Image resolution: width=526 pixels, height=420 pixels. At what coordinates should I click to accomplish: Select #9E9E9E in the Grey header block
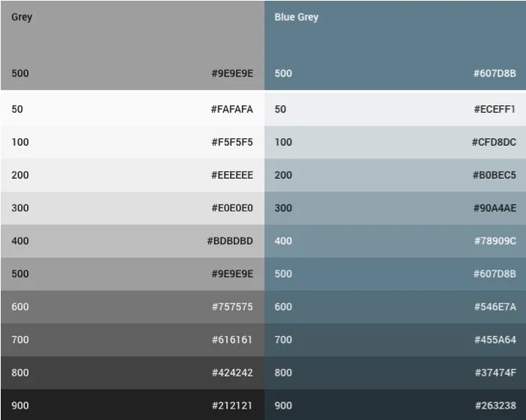pos(232,74)
